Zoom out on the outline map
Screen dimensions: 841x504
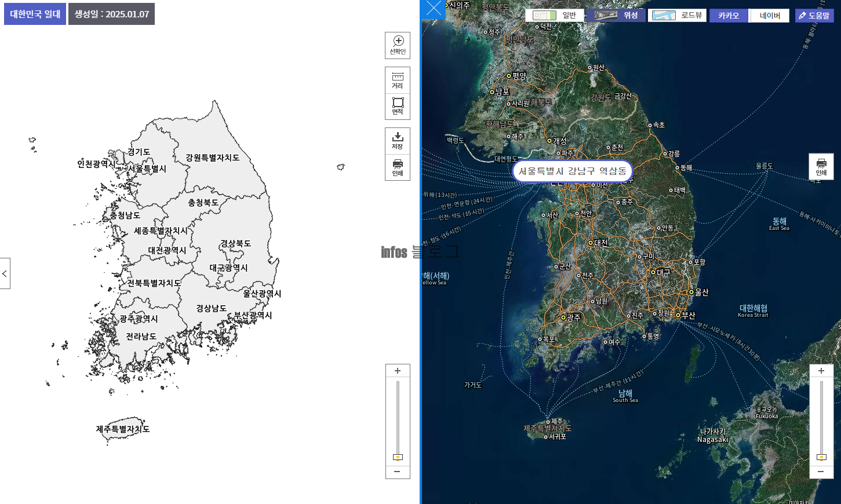398,472
